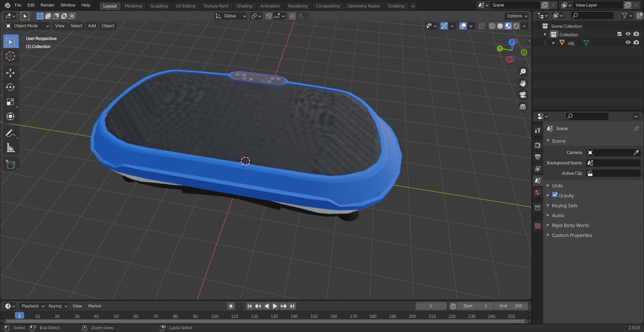Image resolution: width=644 pixels, height=332 pixels.
Task: Activate the Scale tool
Action: [x=10, y=102]
